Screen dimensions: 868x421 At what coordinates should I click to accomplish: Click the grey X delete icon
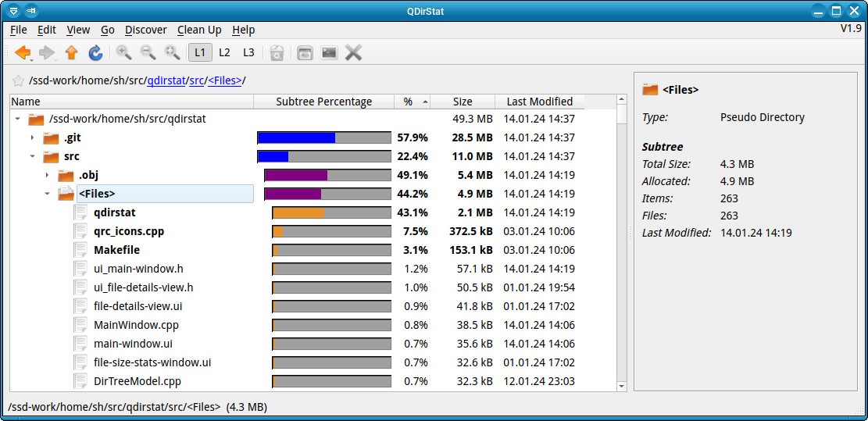tap(354, 52)
